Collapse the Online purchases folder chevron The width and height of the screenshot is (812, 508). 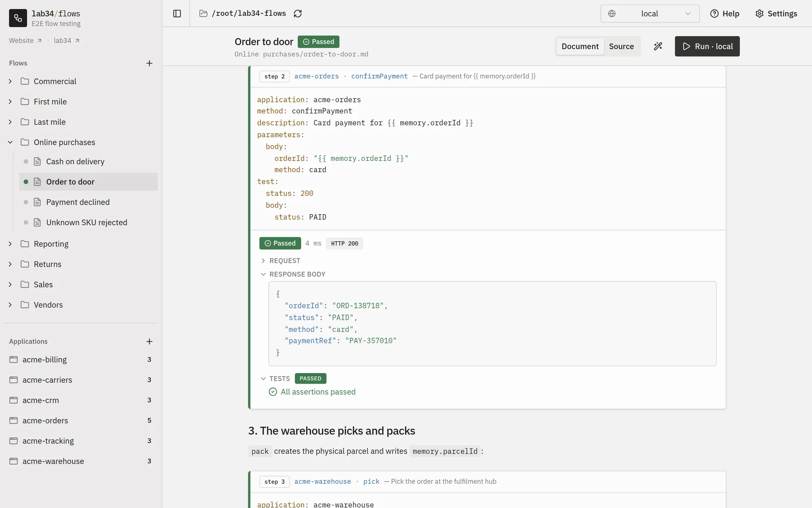(10, 142)
